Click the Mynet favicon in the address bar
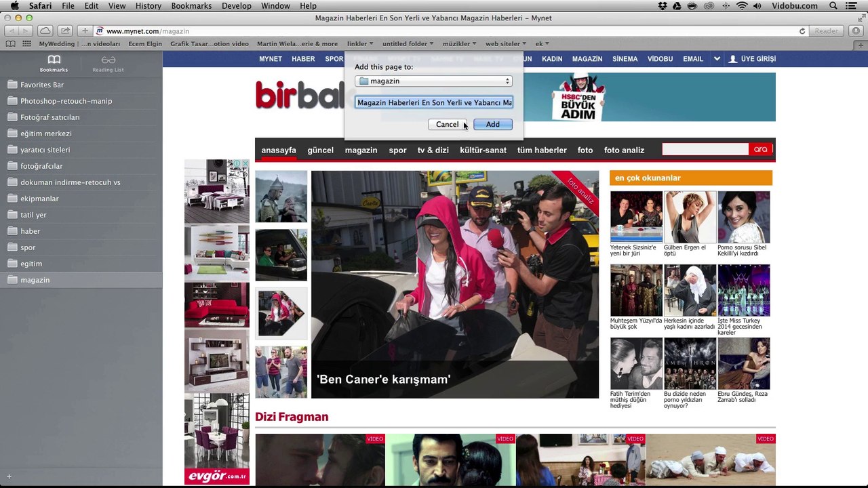 coord(100,31)
